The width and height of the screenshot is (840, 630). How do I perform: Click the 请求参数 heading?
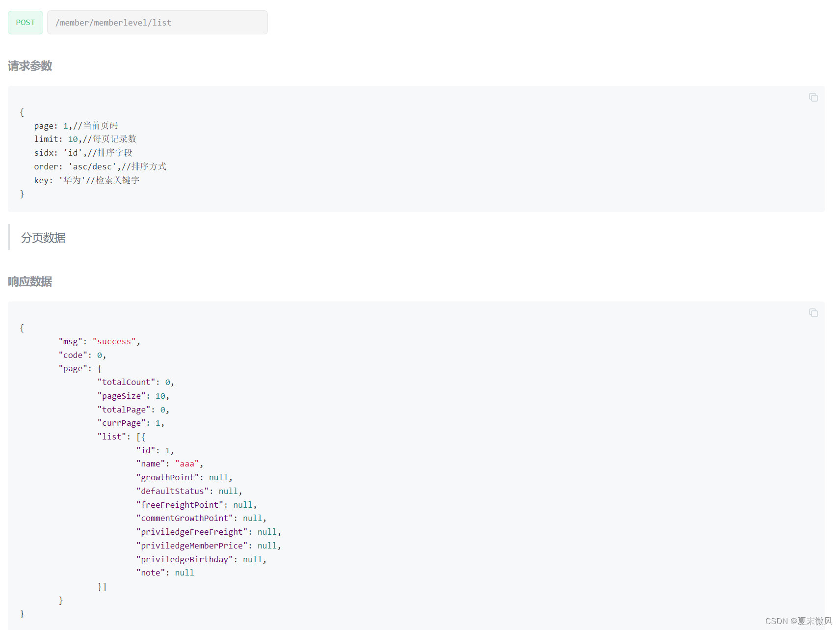pos(30,66)
